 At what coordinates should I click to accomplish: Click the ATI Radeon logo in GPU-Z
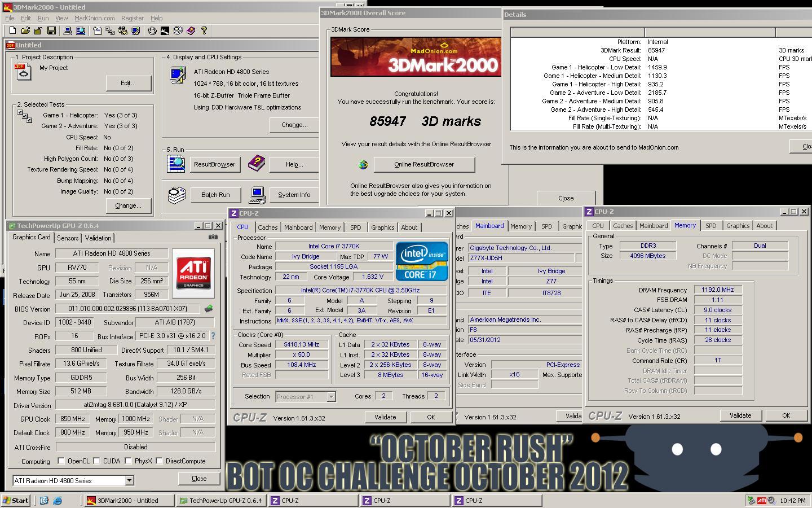(x=193, y=274)
